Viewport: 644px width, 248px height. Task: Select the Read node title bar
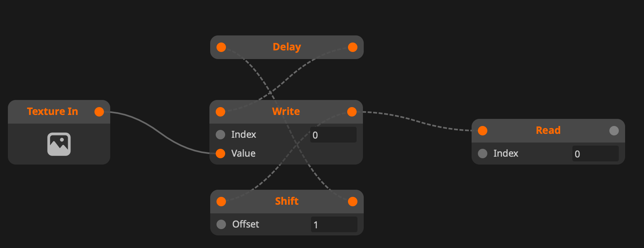[548, 131]
